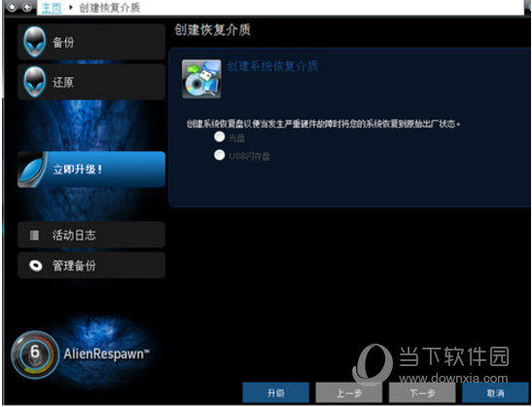
Task: Click the 创建恢复介质 breadcrumb text
Action: click(110, 8)
